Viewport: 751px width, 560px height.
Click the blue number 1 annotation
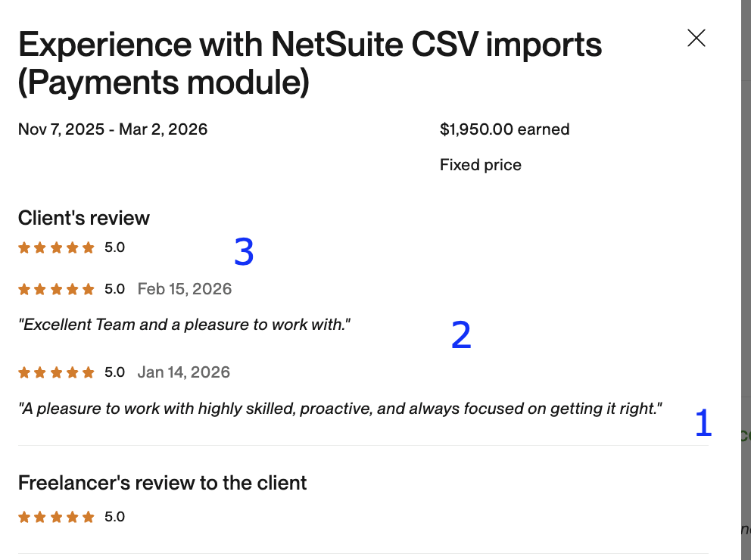click(x=703, y=423)
